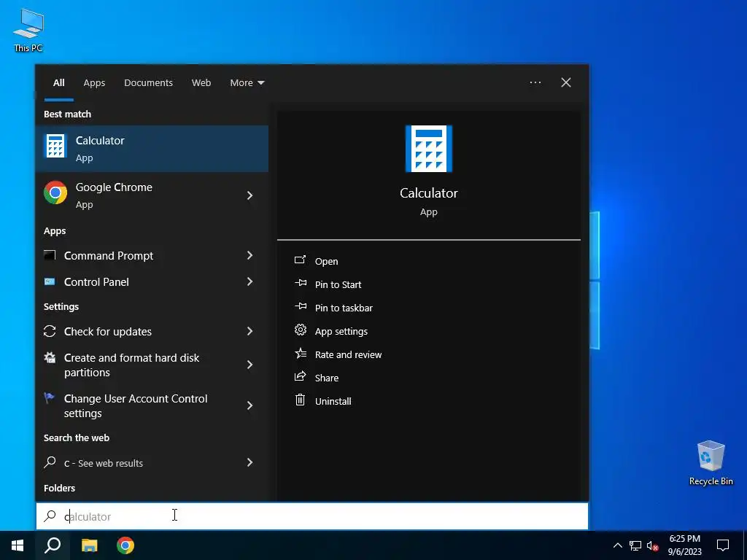Expand Control Panel result details arrow

(x=249, y=281)
